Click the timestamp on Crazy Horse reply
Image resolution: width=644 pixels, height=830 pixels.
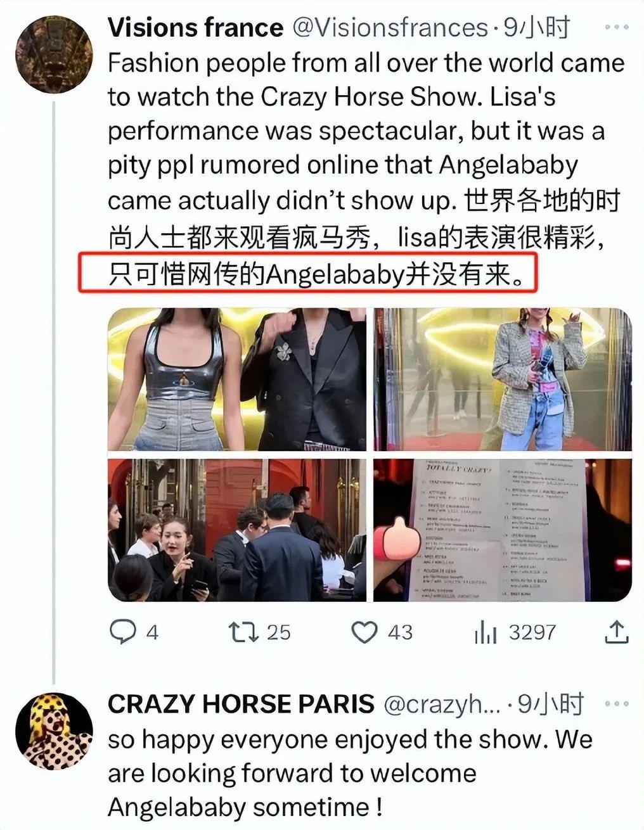[551, 704]
